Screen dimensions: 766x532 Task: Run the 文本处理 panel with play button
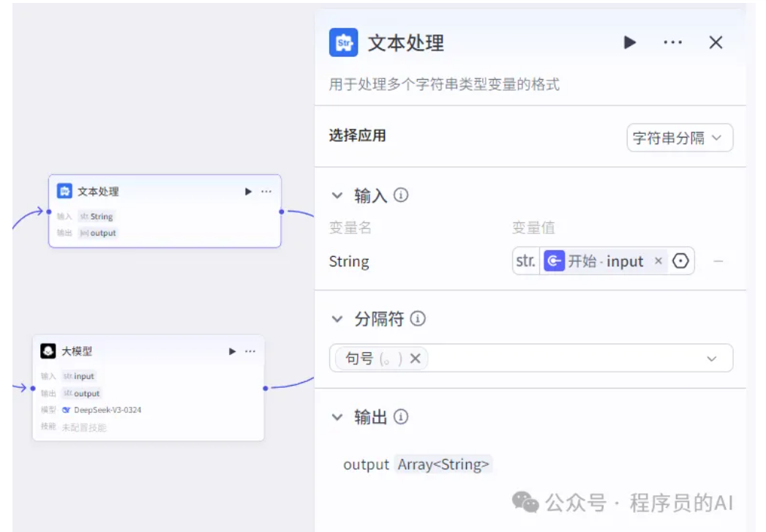[630, 42]
